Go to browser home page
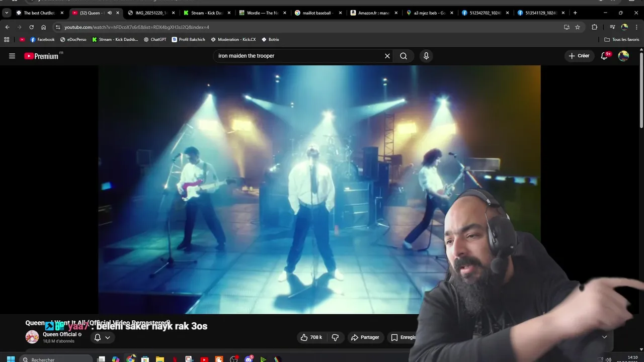This screenshot has height=362, width=644. [x=43, y=27]
